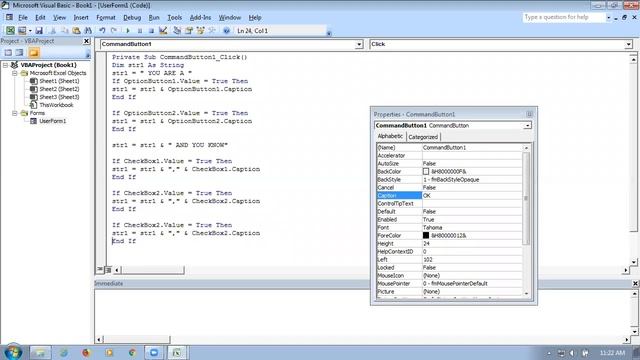Open Insert UserForm dropdown arrow

(x=30, y=31)
